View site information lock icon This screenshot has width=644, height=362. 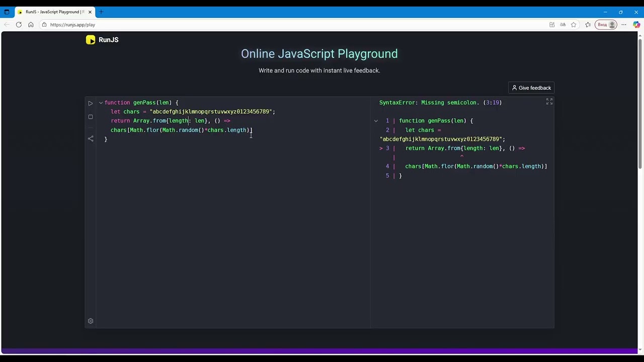tap(44, 25)
